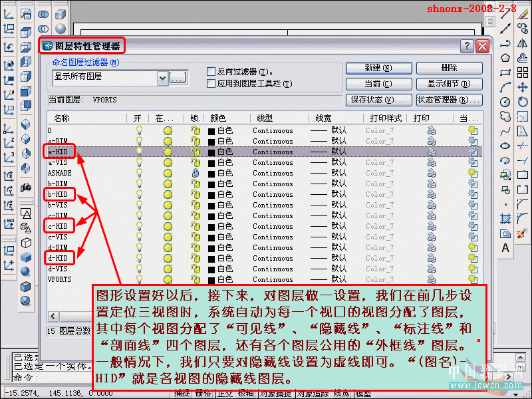Turn off the a-HID layer light bulb
Screen dimensions: 532x399
pyautogui.click(x=139, y=152)
